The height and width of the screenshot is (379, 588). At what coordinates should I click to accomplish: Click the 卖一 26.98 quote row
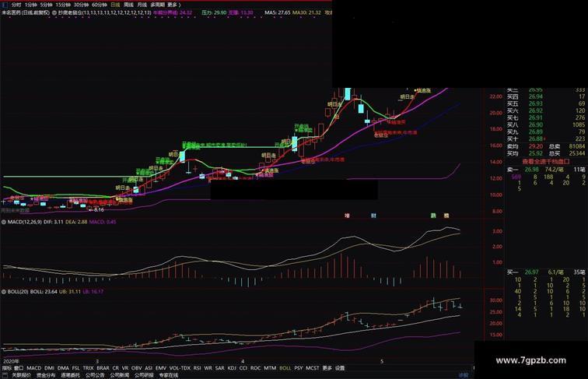click(546, 170)
